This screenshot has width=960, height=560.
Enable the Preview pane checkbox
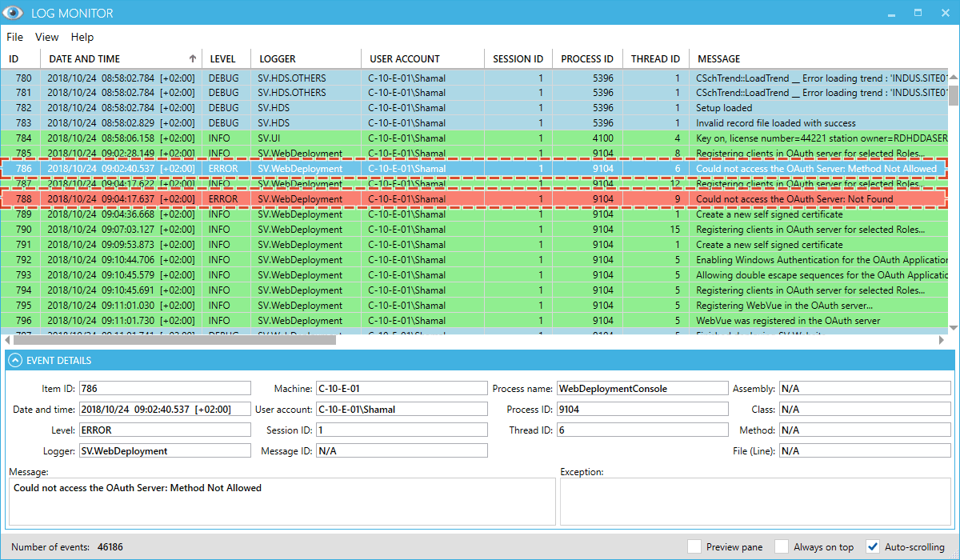(694, 547)
